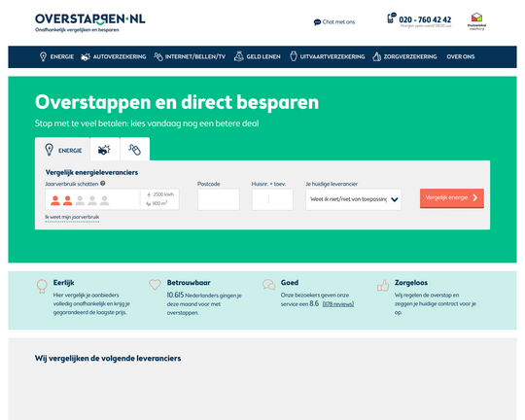This screenshot has width=525, height=420.
Task: Click the phone icon in header
Action: pyautogui.click(x=391, y=18)
